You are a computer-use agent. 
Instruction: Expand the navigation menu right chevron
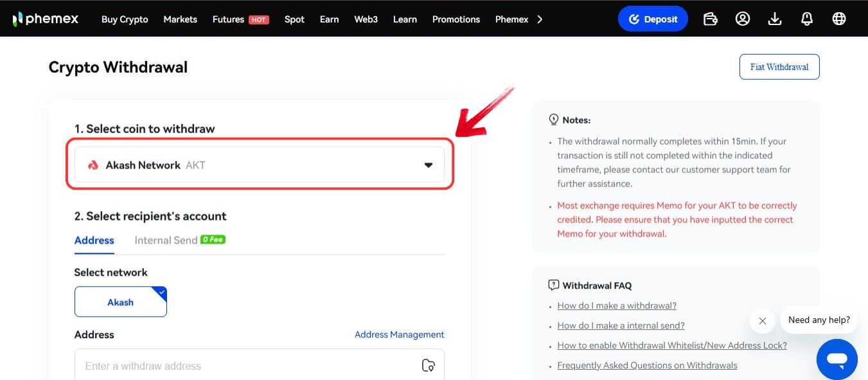pos(540,19)
